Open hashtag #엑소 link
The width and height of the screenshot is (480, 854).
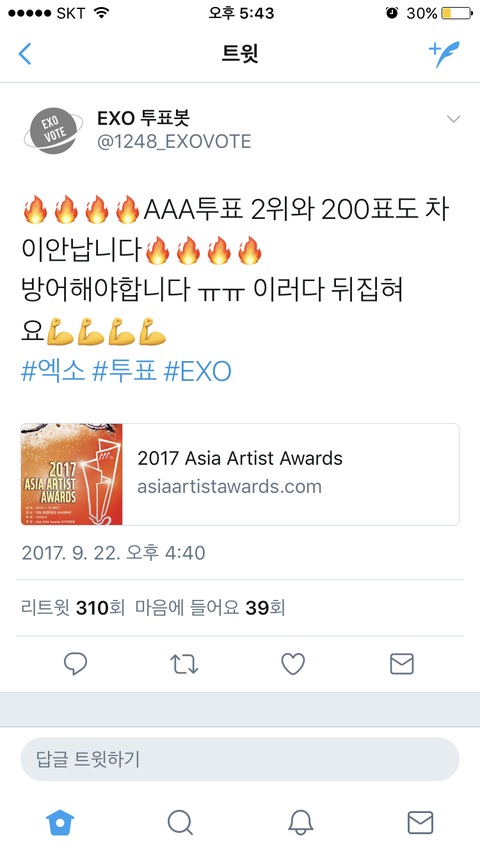pos(53,371)
